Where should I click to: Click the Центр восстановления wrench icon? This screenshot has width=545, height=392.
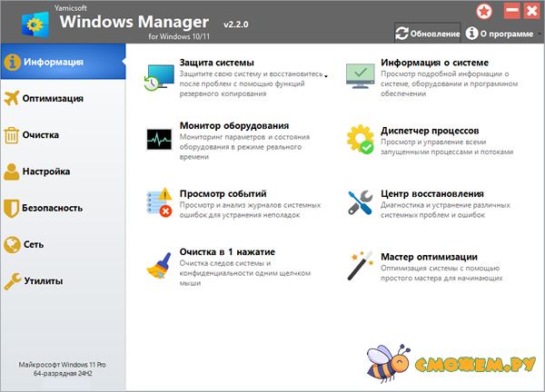click(361, 203)
